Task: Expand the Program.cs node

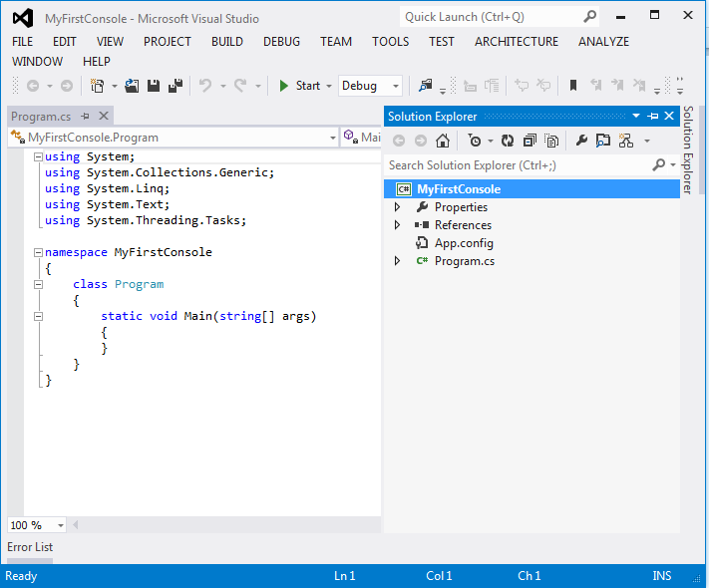Action: coord(397,261)
